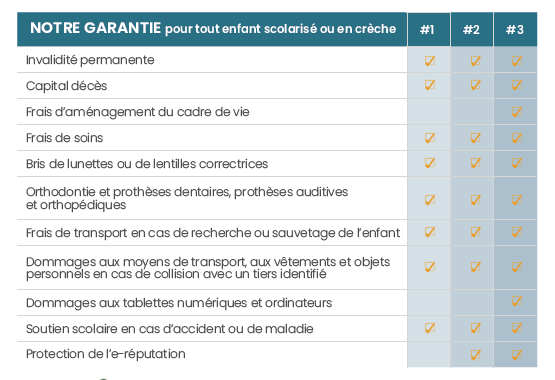Click empty #1 cell for Frais d'aménagement
The height and width of the screenshot is (380, 555).
[429, 112]
